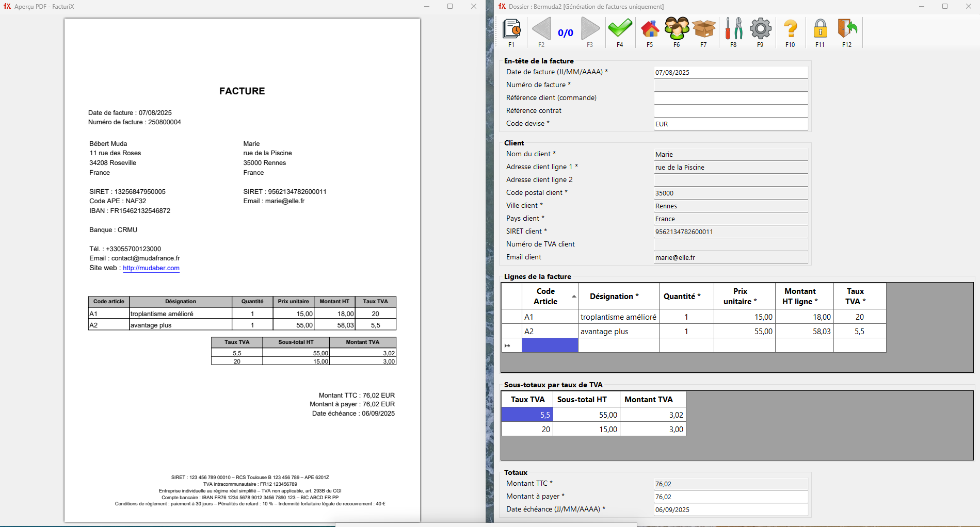980x527 pixels.
Task: Select the 5,5 Taux TVA cell in sous-totaux grid
Action: coord(527,415)
